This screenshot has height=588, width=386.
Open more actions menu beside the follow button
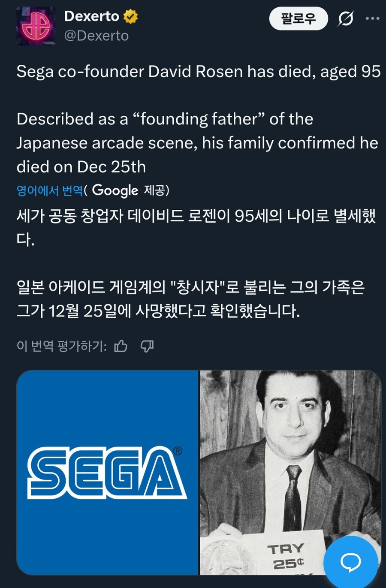point(372,19)
